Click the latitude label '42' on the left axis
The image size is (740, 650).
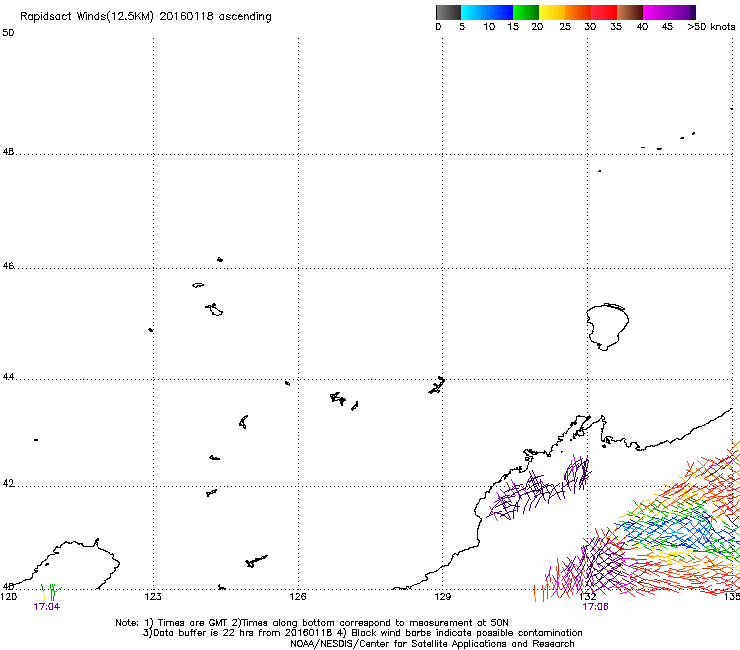coord(8,484)
